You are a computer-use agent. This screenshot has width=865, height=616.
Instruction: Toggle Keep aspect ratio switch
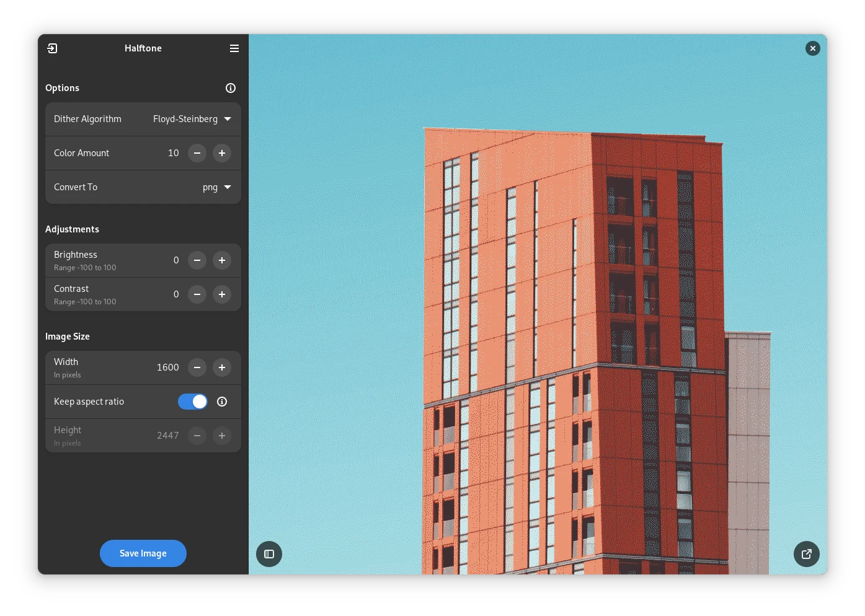[193, 402]
